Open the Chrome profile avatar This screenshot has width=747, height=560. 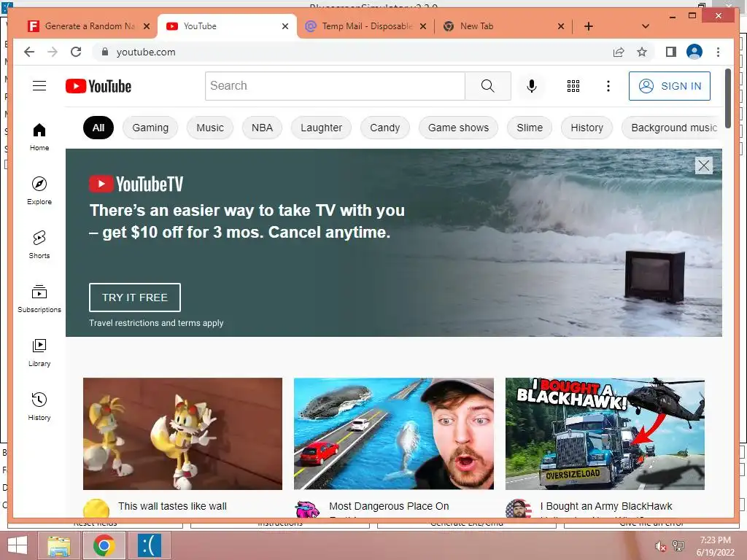pyautogui.click(x=694, y=52)
